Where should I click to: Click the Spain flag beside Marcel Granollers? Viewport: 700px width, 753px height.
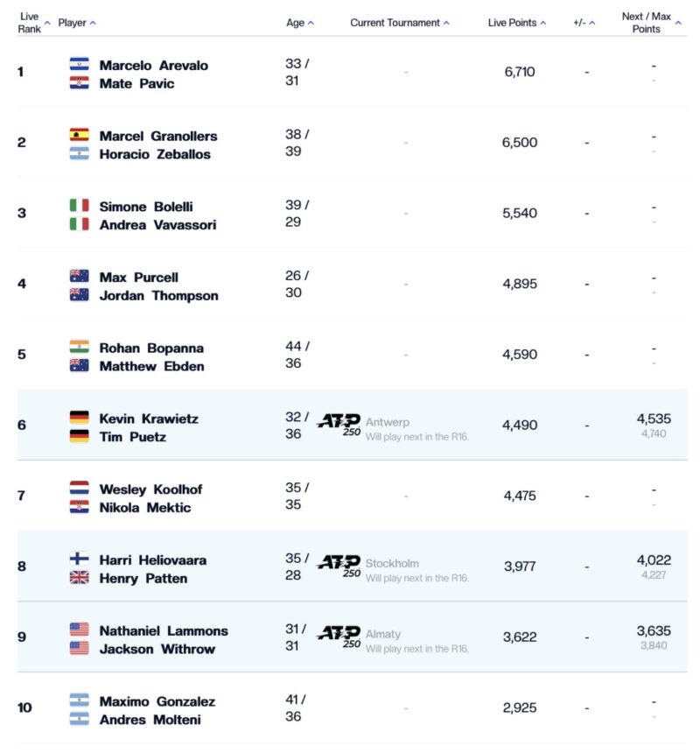pyautogui.click(x=79, y=135)
